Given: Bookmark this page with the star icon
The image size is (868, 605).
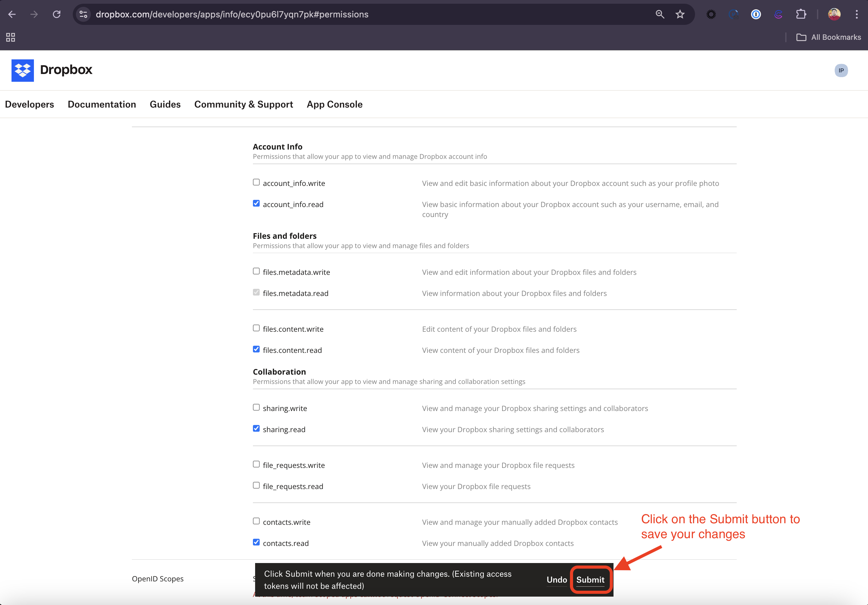Looking at the screenshot, I should 680,14.
